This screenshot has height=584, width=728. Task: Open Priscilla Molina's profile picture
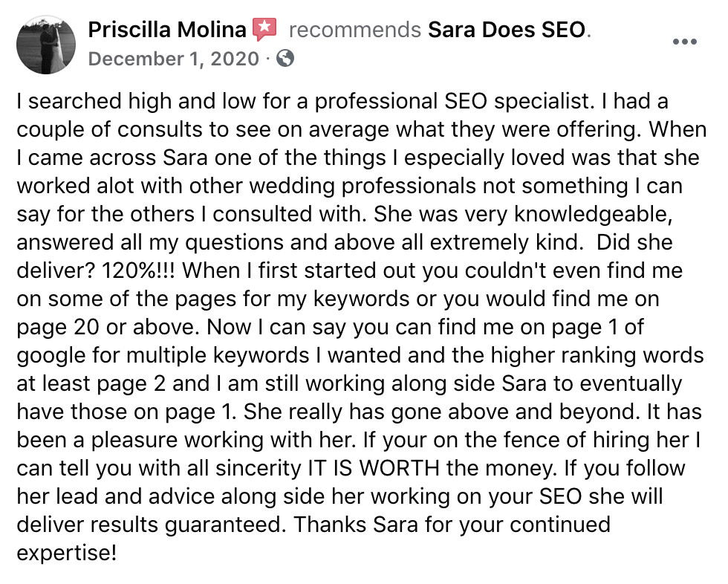click(x=46, y=45)
